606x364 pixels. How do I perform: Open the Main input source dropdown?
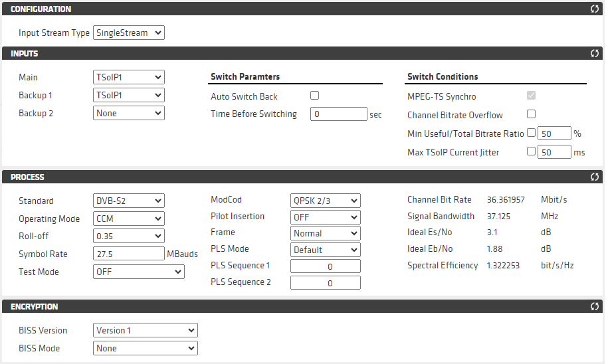128,77
